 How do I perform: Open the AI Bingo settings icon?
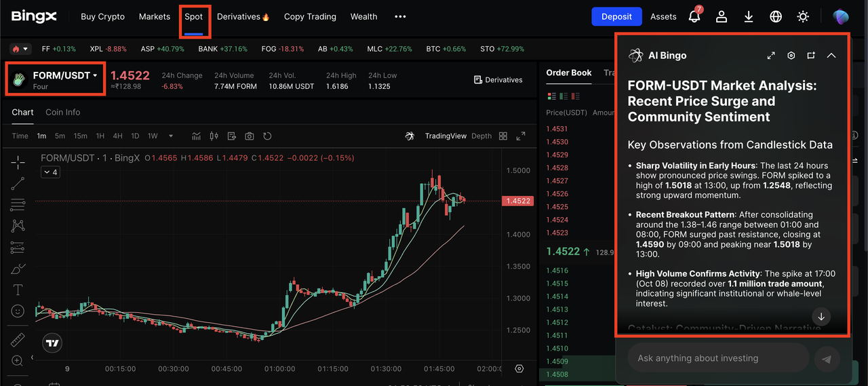click(x=791, y=56)
